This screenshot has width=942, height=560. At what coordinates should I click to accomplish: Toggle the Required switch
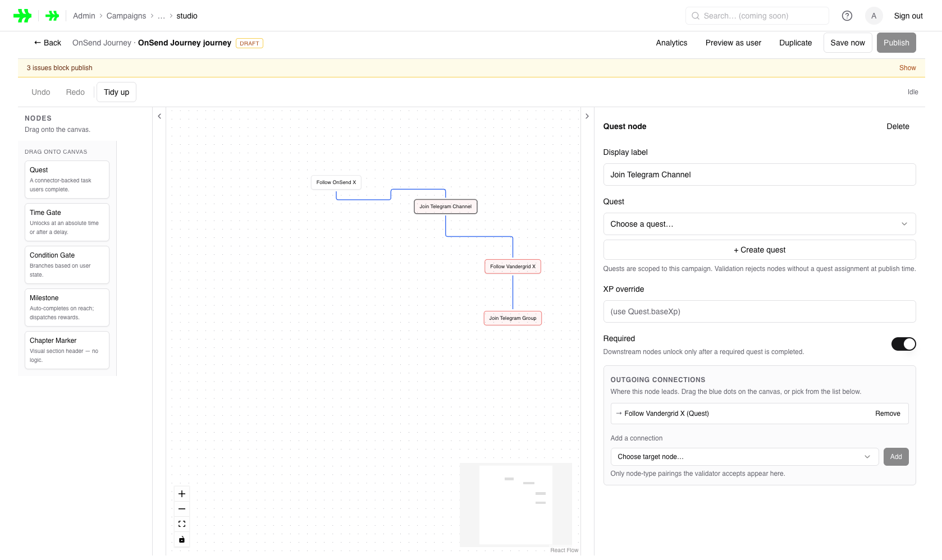tap(903, 344)
